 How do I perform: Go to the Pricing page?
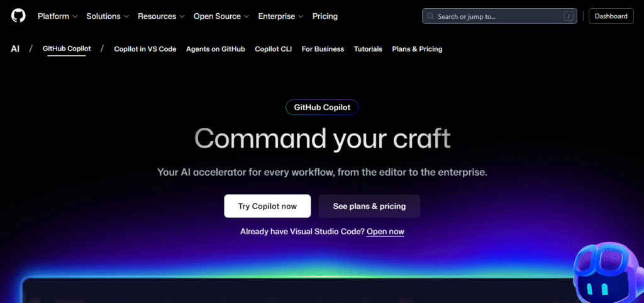click(325, 16)
